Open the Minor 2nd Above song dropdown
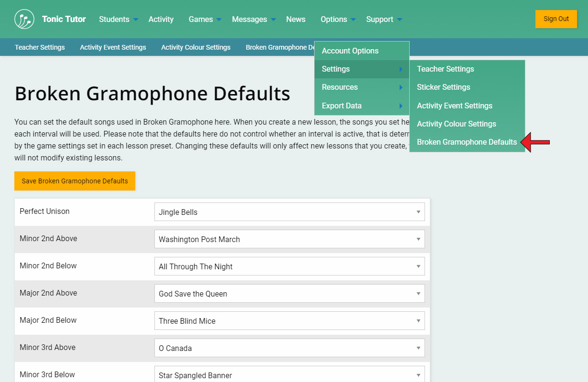This screenshot has width=588, height=382. 289,239
